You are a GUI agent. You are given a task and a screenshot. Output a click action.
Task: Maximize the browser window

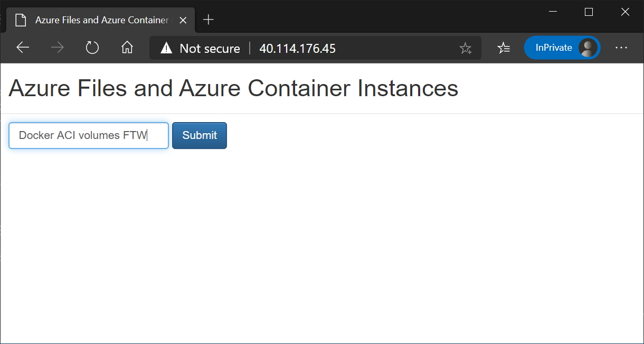[x=589, y=12]
